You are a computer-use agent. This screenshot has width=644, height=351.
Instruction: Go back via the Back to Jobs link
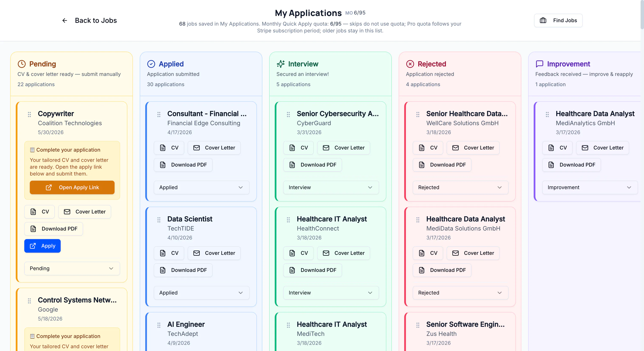(89, 20)
